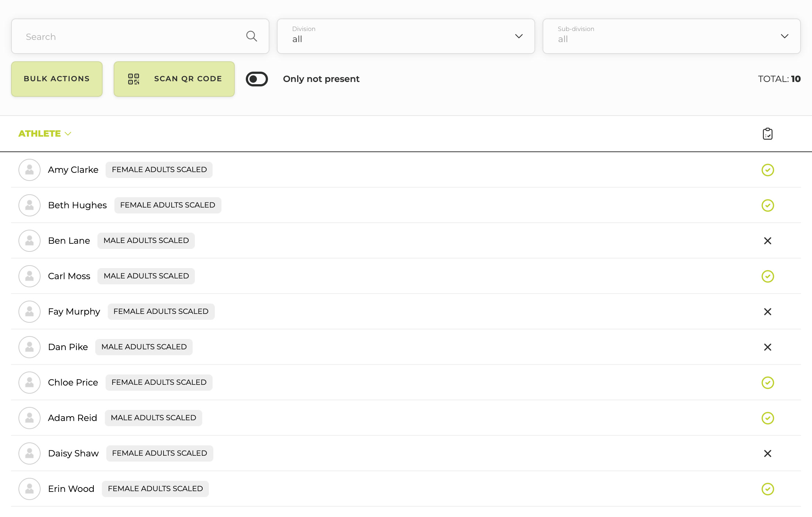
Task: Sort by the ATHLETE column header
Action: (x=45, y=134)
